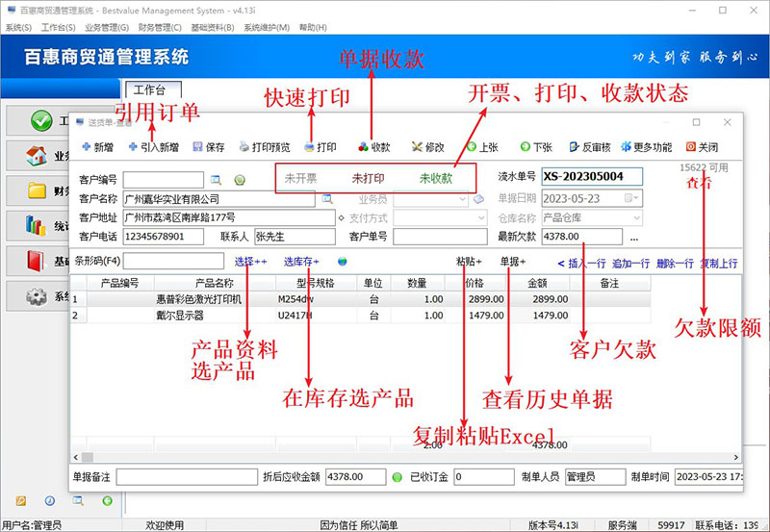Viewport: 770px width, 532px height.
Task: Click the 打印 print icon
Action: point(309,147)
